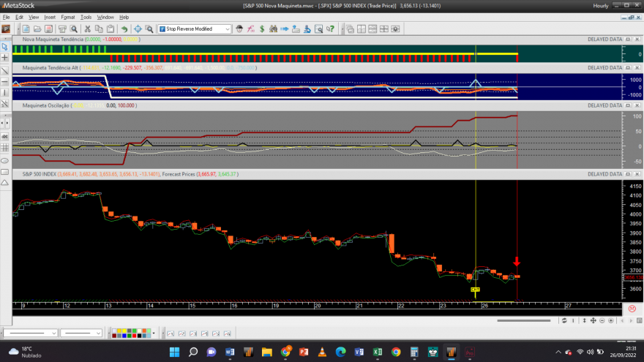The image size is (644, 362).
Task: Click the green Undo arrow icon
Action: pyautogui.click(x=124, y=29)
